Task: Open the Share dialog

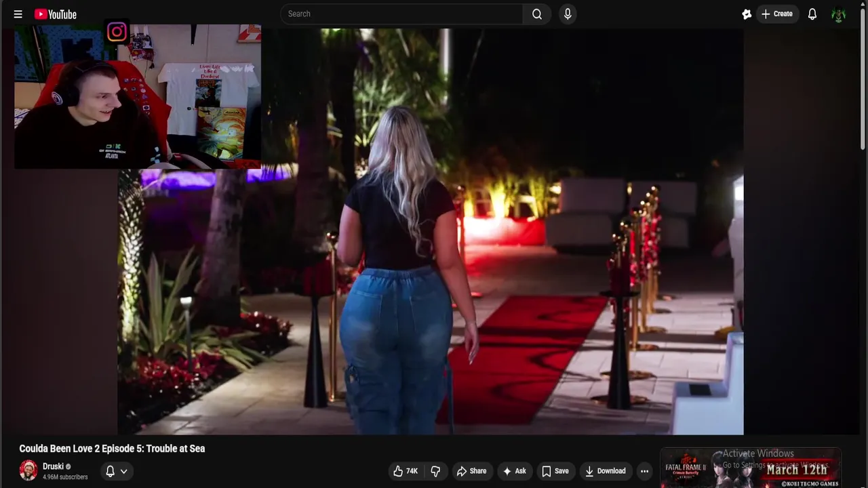Action: pyautogui.click(x=471, y=471)
